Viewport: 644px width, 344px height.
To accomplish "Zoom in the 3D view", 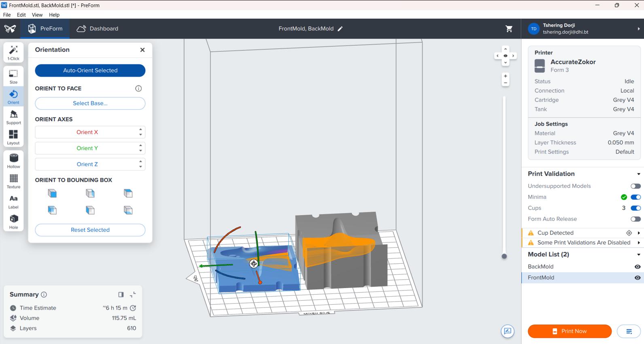I will (x=505, y=76).
